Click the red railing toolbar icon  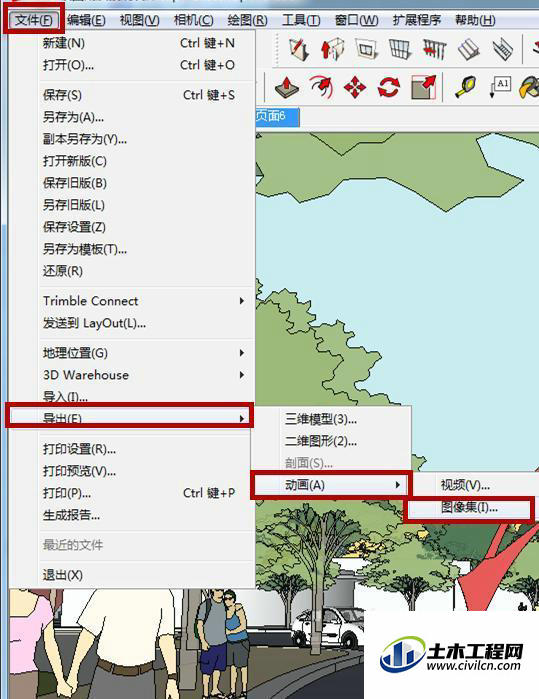coord(434,49)
